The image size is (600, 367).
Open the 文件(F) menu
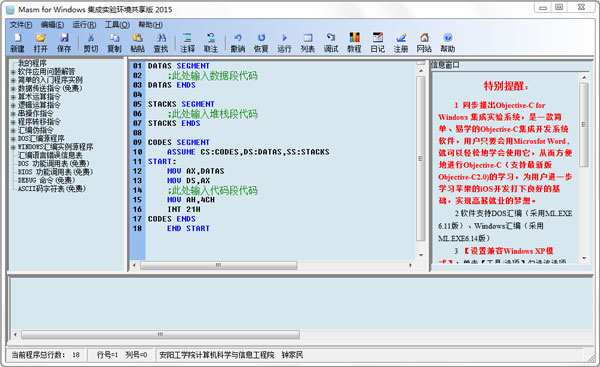[x=21, y=25]
